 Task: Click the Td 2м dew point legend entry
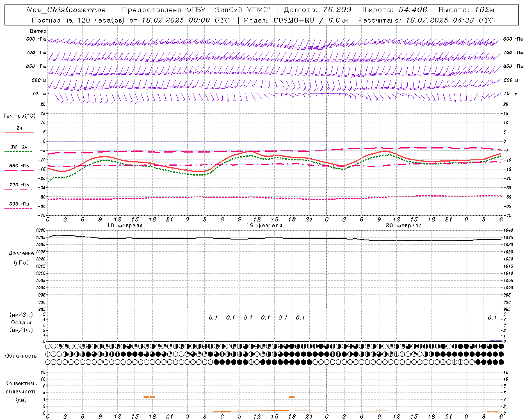19,147
